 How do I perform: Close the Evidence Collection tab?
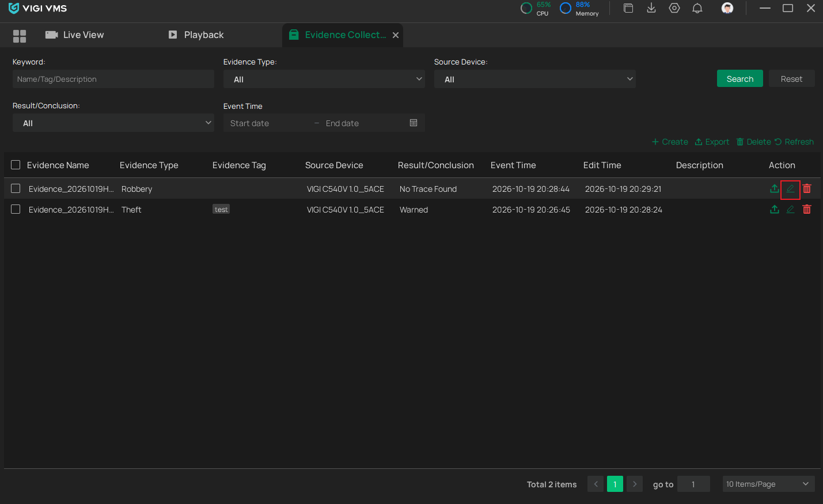pyautogui.click(x=396, y=35)
